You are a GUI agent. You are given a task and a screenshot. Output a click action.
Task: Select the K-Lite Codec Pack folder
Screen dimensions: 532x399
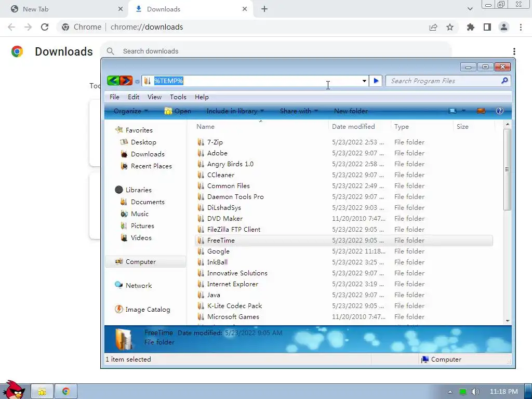230,305
